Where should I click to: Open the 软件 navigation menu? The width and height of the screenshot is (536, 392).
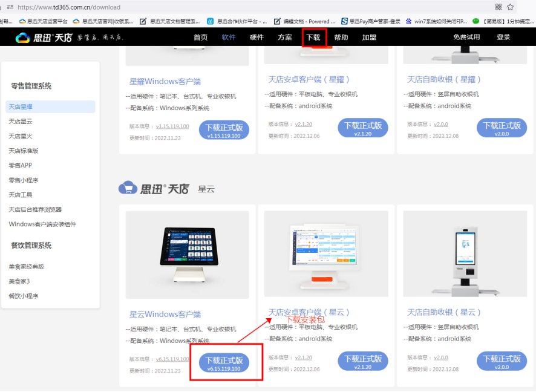click(x=229, y=38)
